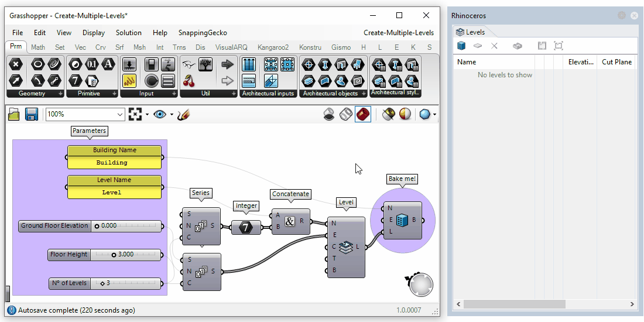The width and height of the screenshot is (644, 322).
Task: Open the sketch markup pen tool
Action: [183, 115]
